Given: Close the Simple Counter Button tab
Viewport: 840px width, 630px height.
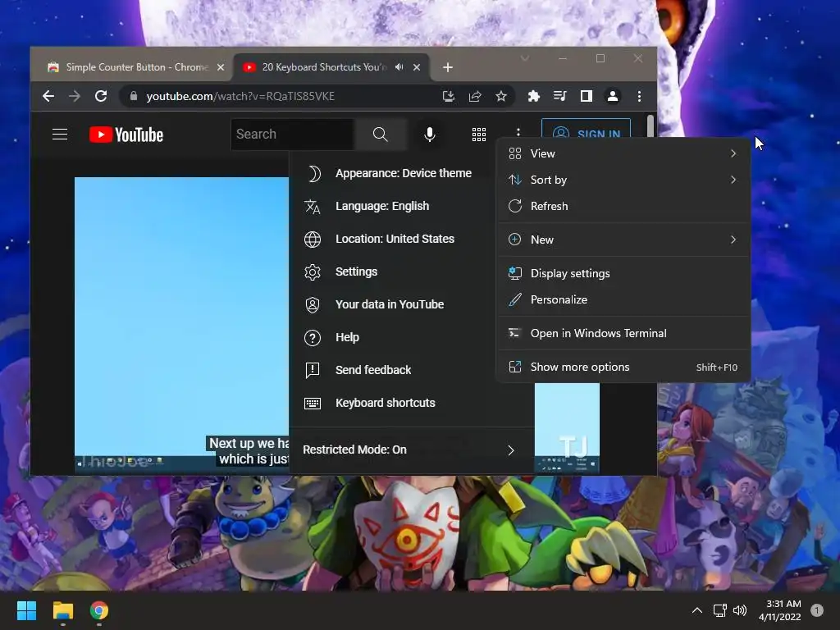Looking at the screenshot, I should (221, 67).
